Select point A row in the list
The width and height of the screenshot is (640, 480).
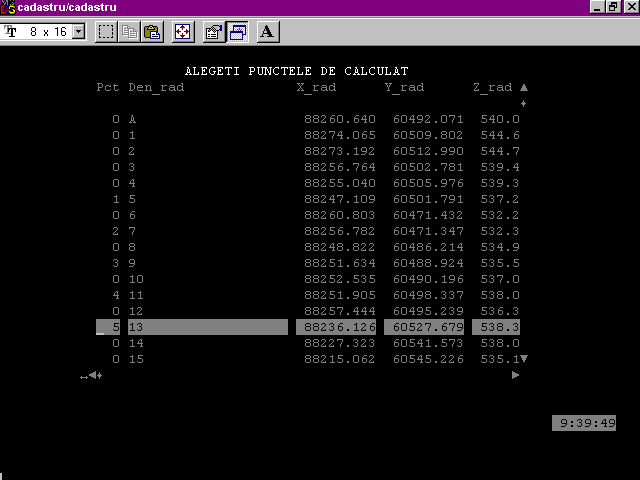tap(132, 119)
